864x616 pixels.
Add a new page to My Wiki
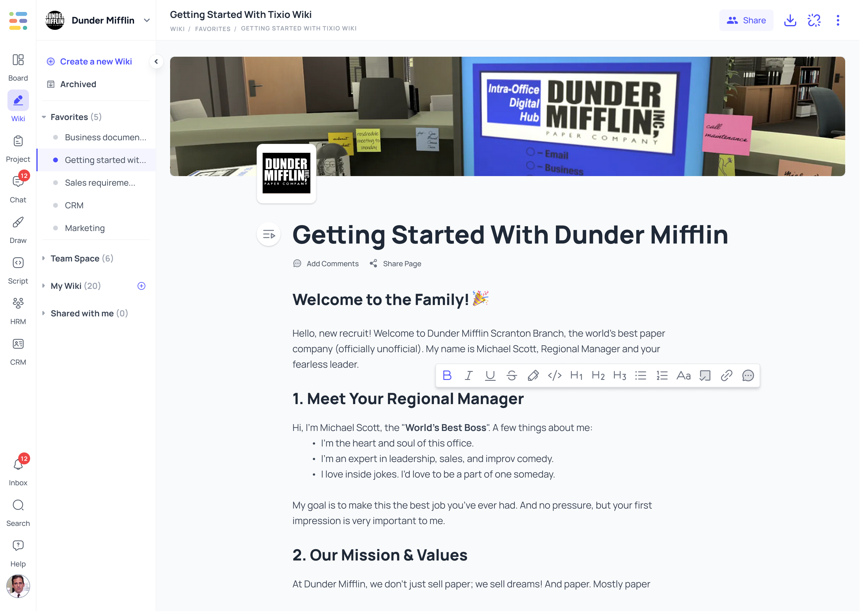[141, 286]
